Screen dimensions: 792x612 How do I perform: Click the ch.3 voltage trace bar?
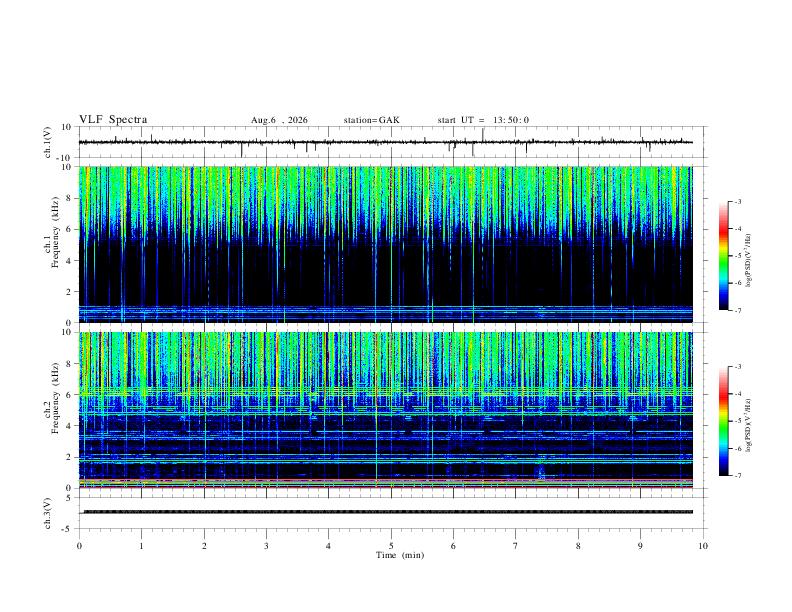pos(388,512)
